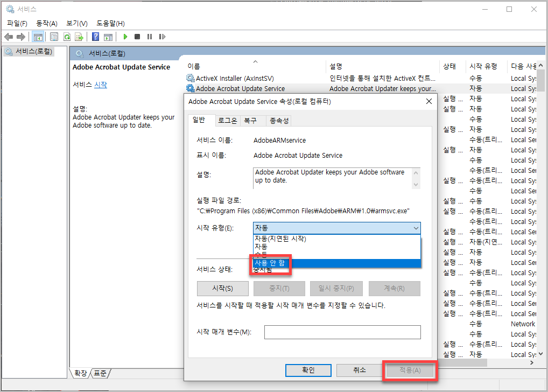The width and height of the screenshot is (548, 392).
Task: Click the green Start Service play icon
Action: [125, 37]
